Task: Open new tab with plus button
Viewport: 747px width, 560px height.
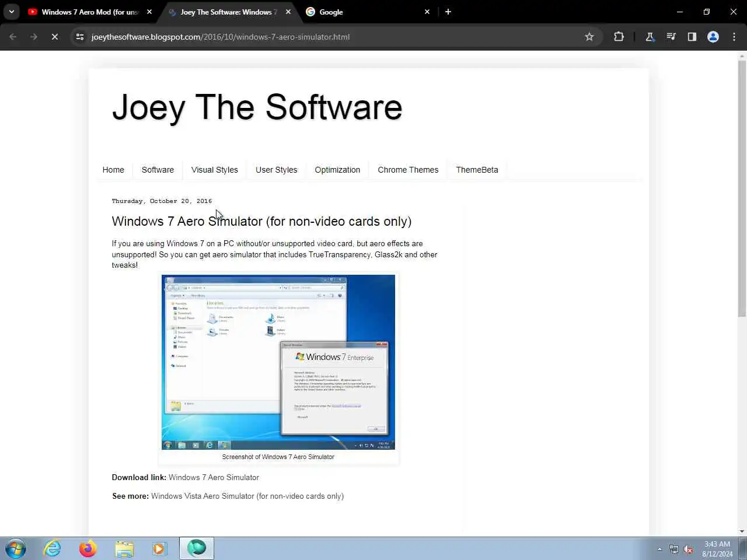Action: click(448, 12)
